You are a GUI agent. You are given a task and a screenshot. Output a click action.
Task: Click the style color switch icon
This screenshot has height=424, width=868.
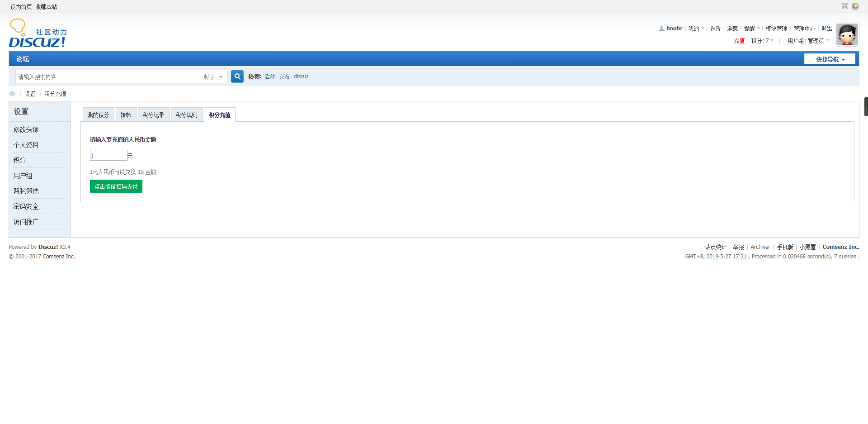855,6
